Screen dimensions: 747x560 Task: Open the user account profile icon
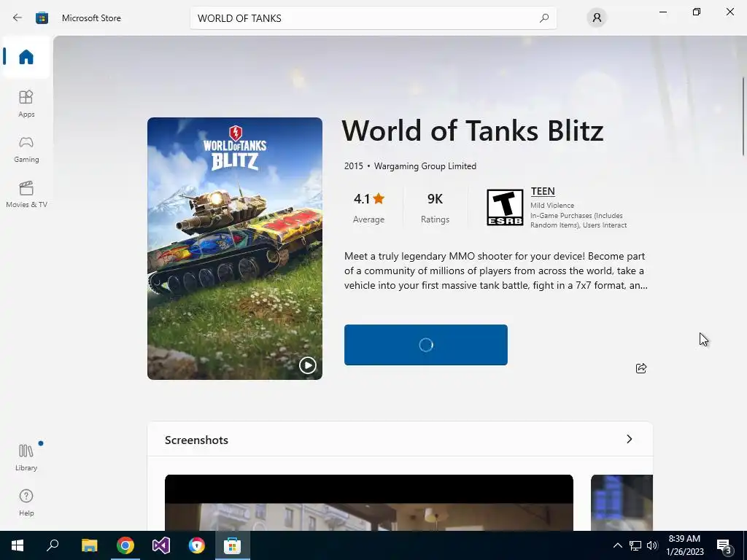click(597, 18)
